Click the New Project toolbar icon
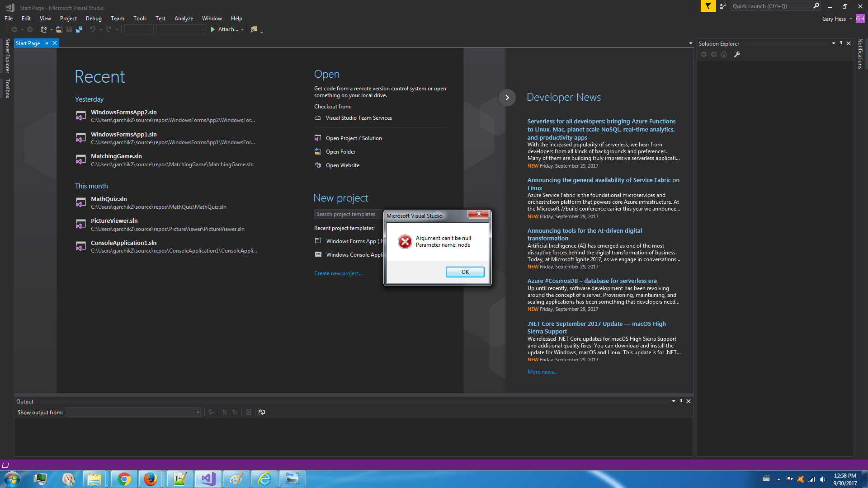Screen dimensions: 868x488 (43, 29)
